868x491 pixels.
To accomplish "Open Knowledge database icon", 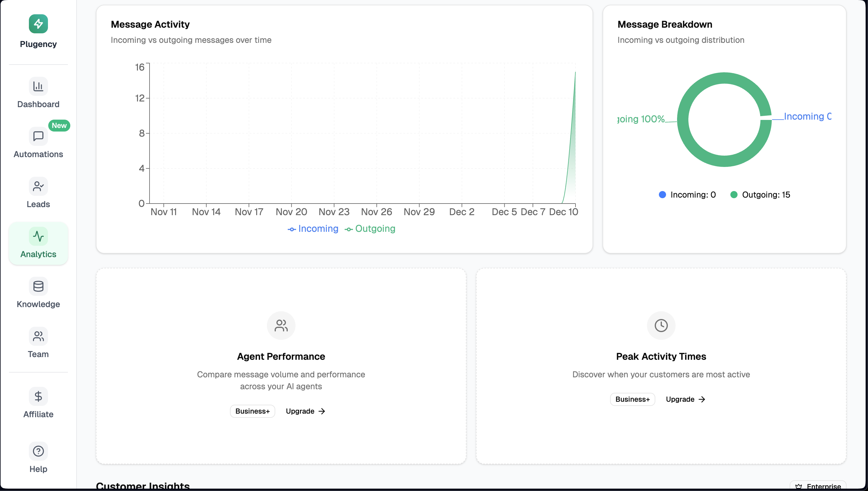I will tap(38, 286).
